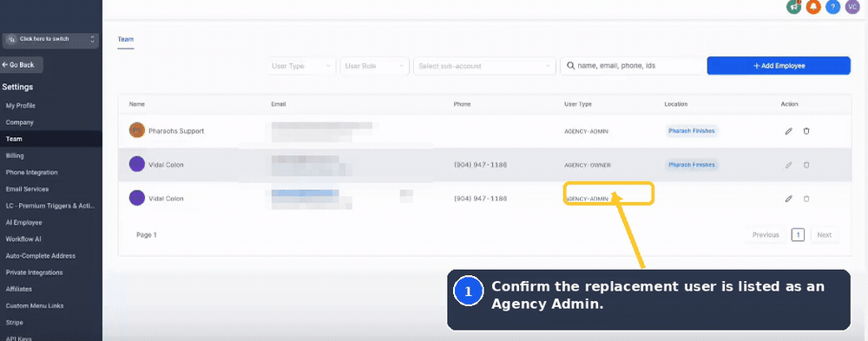Open My Profile settings
Image resolution: width=868 pixels, height=341 pixels.
click(x=21, y=106)
